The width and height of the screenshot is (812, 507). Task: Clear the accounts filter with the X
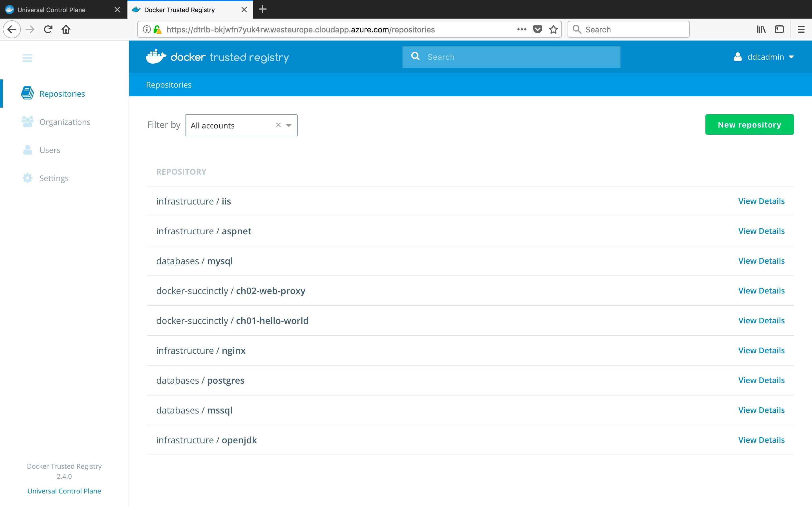pyautogui.click(x=278, y=125)
